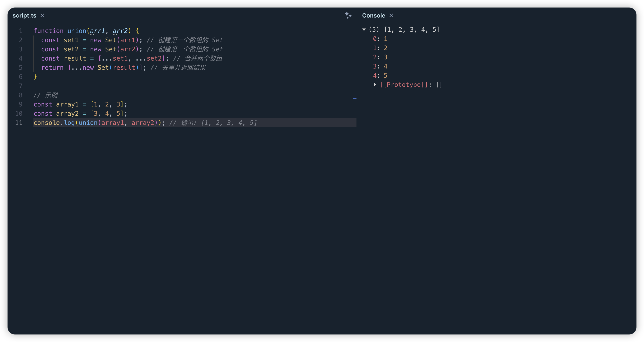
Task: Click line number 11 in the gutter
Action: tap(19, 123)
